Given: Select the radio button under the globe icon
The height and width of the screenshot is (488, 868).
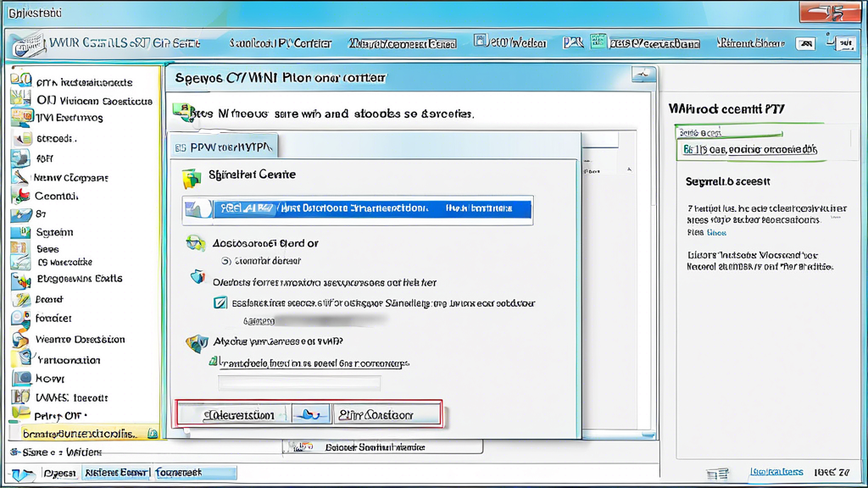Looking at the screenshot, I should [x=226, y=262].
